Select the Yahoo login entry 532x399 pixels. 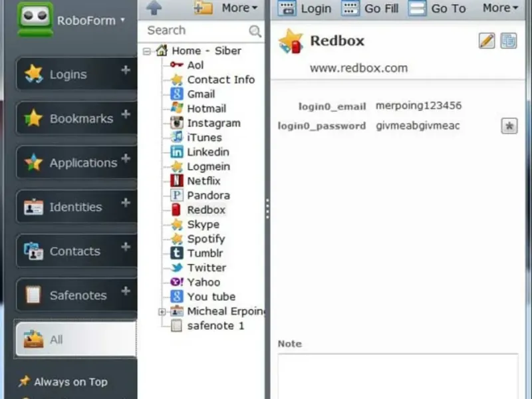coord(196,282)
